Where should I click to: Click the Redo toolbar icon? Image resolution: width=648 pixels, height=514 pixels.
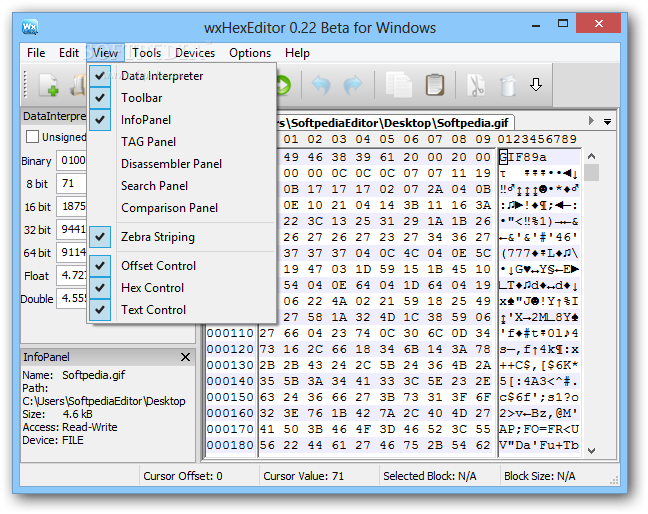(353, 85)
